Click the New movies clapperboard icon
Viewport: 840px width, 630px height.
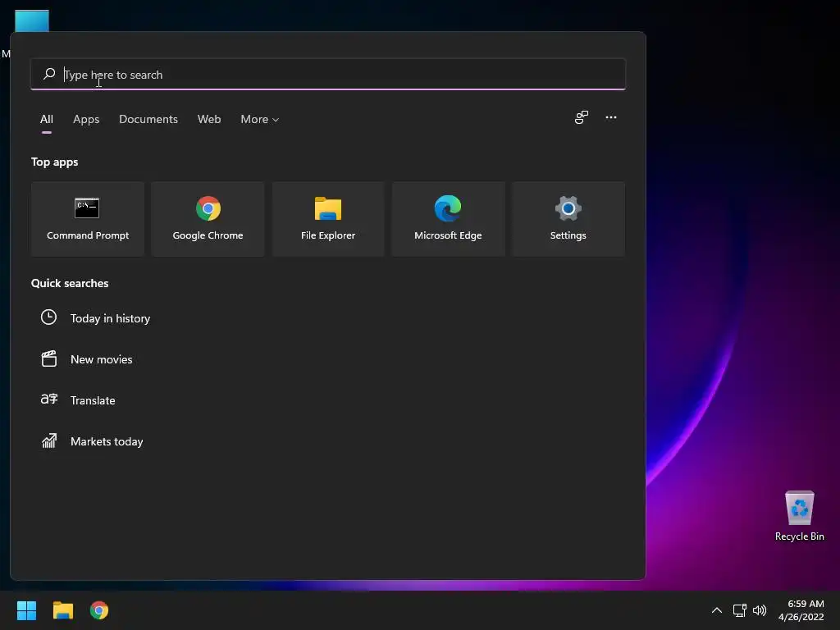tap(48, 359)
